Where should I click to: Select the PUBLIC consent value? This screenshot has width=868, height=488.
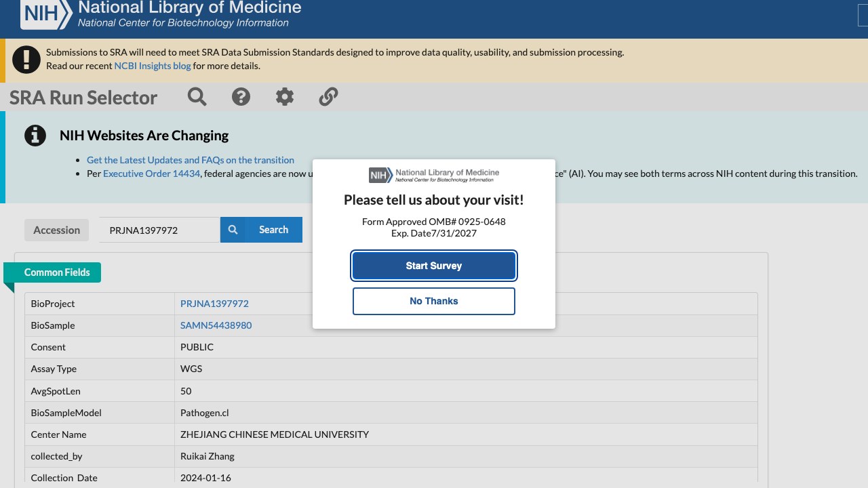pyautogui.click(x=197, y=347)
